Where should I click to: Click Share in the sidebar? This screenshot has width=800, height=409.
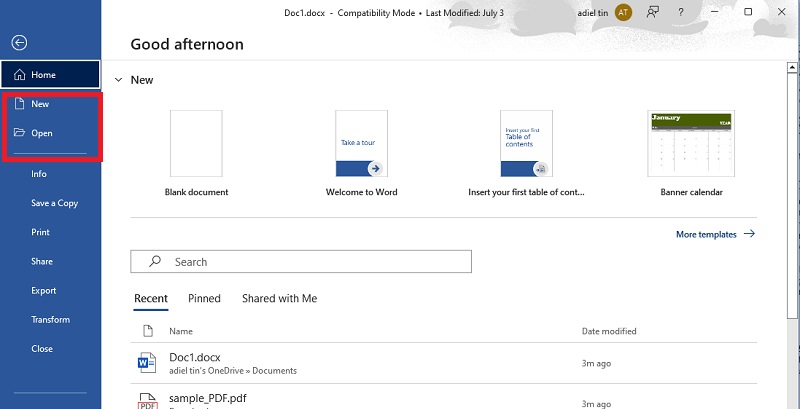click(42, 261)
